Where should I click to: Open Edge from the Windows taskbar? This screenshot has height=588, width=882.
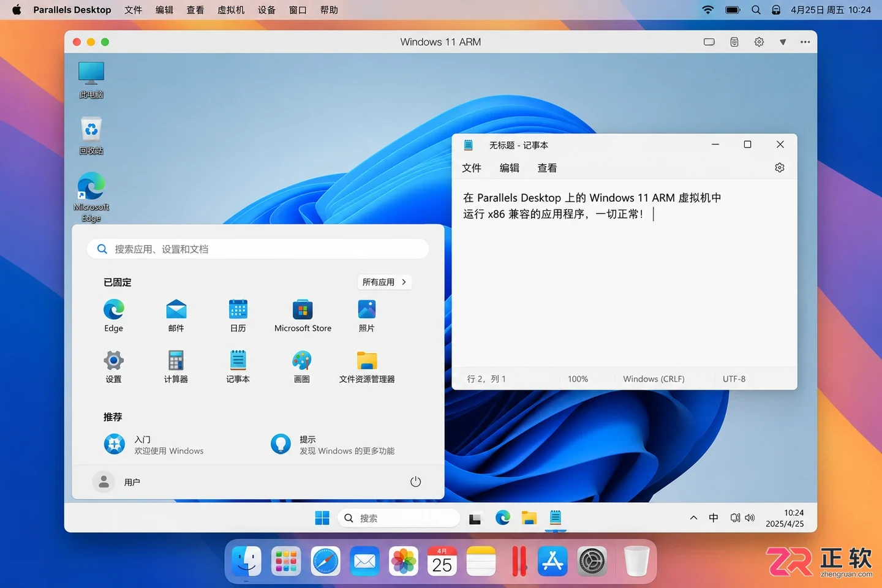[503, 518]
